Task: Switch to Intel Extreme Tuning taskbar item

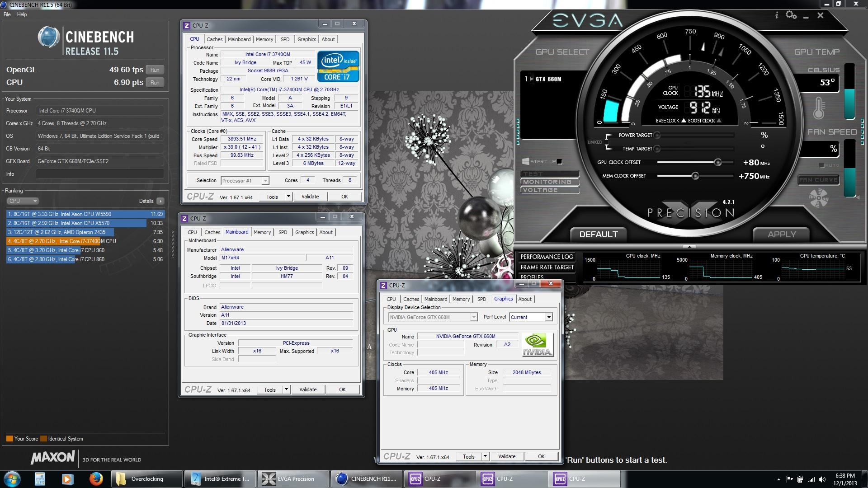Action: [x=221, y=479]
